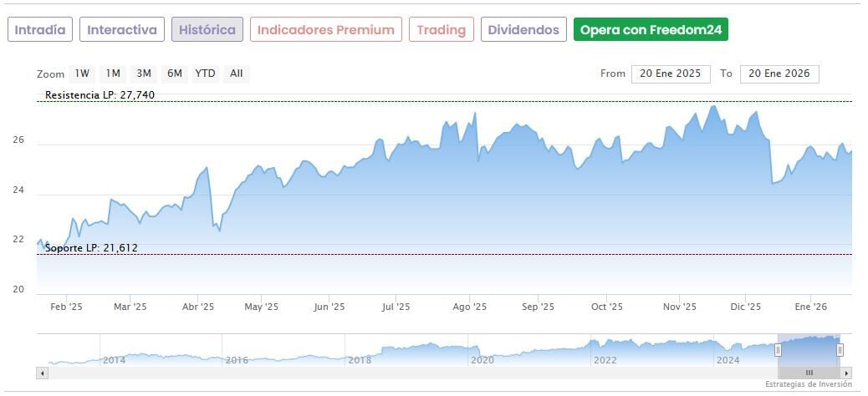Select the 6M zoom range
The image size is (868, 396).
pos(174,74)
